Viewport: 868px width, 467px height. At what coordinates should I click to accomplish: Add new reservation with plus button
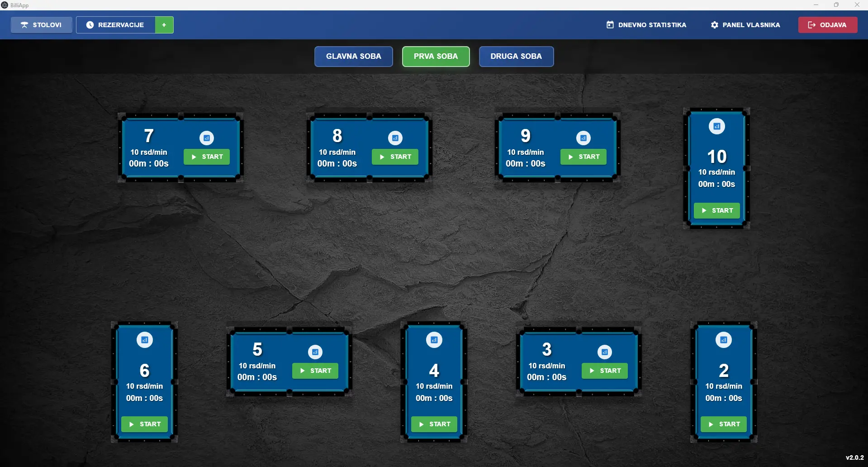pyautogui.click(x=164, y=25)
